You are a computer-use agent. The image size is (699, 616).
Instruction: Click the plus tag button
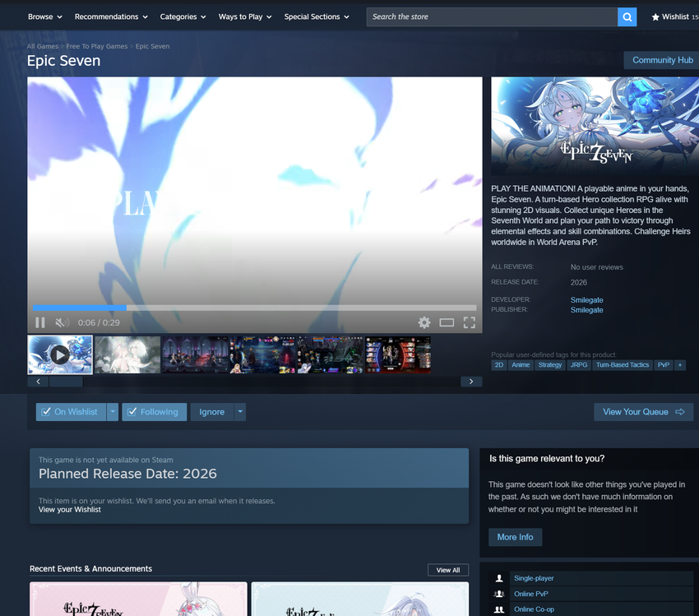point(680,365)
